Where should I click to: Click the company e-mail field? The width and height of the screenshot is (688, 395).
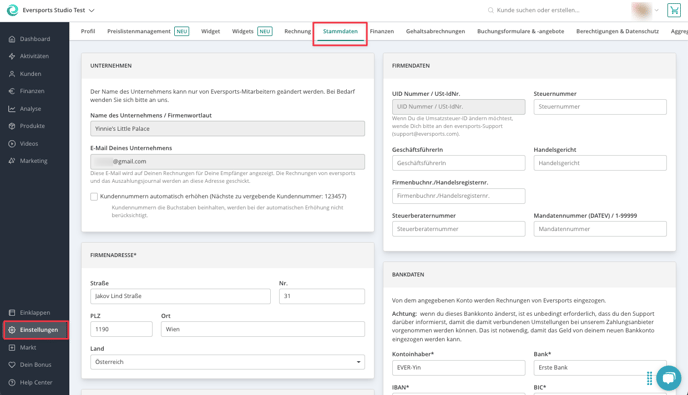[x=227, y=162]
